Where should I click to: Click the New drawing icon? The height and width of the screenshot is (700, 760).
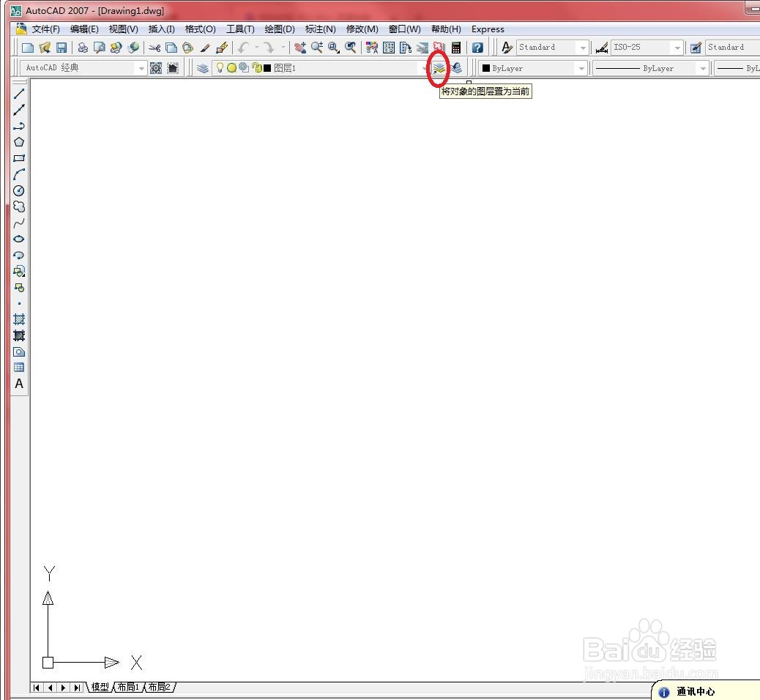(x=28, y=48)
